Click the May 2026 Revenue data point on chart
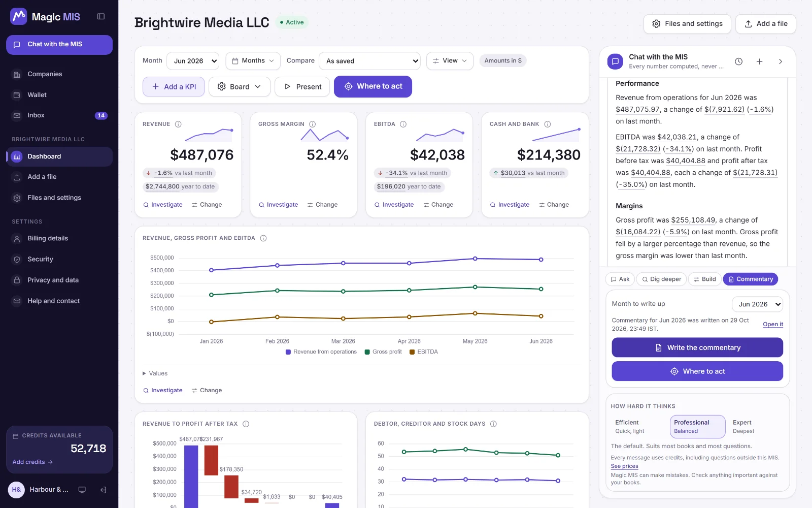Screen dimensions: 812x508 pos(475,259)
